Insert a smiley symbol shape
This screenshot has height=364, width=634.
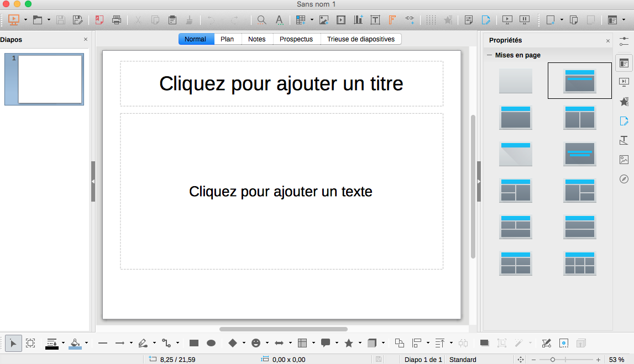pyautogui.click(x=256, y=344)
